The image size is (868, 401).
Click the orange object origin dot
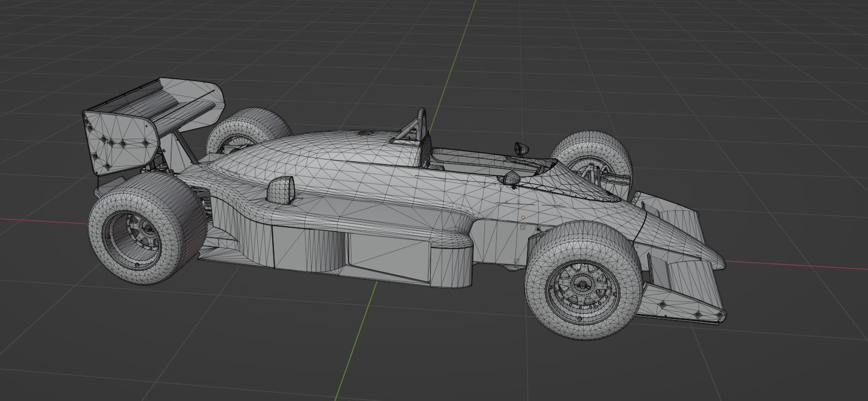coord(523,217)
